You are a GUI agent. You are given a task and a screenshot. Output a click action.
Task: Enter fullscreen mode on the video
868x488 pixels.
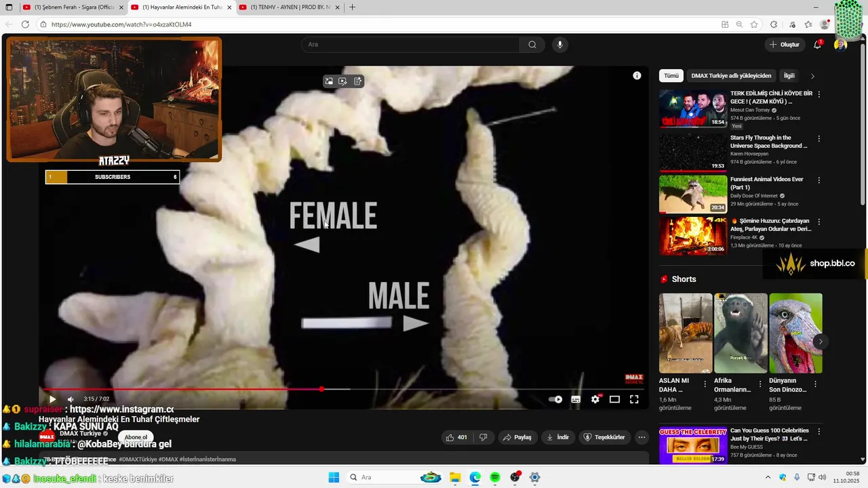pos(634,399)
